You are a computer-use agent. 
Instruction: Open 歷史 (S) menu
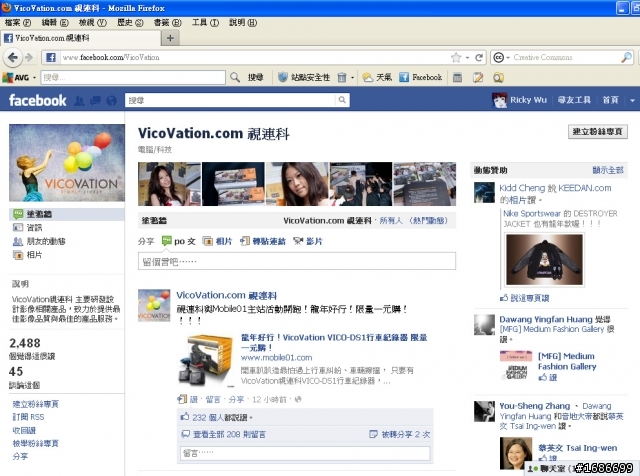[x=130, y=23]
